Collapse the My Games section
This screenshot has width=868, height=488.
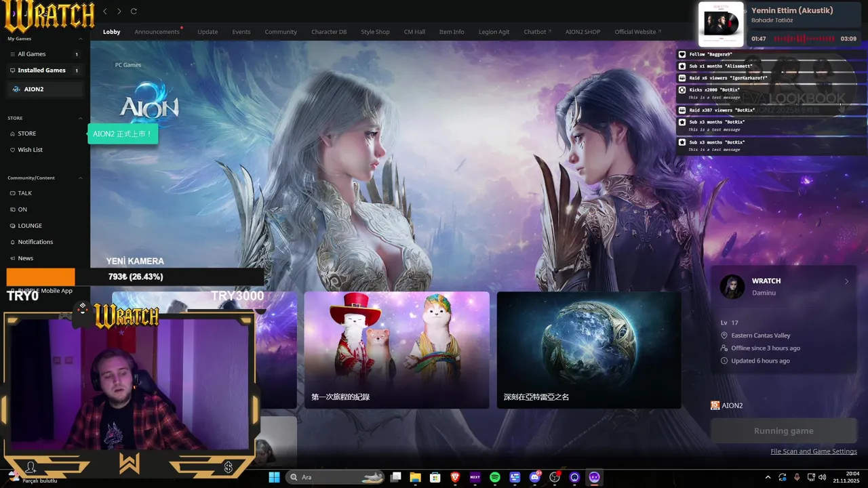pyautogui.click(x=81, y=39)
